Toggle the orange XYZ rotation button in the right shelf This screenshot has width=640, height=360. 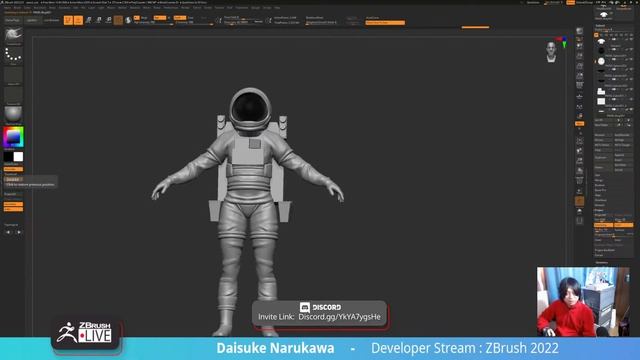(580, 123)
